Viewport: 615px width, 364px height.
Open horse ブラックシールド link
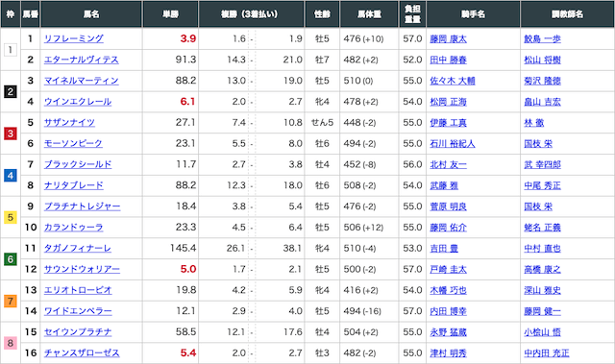point(78,164)
